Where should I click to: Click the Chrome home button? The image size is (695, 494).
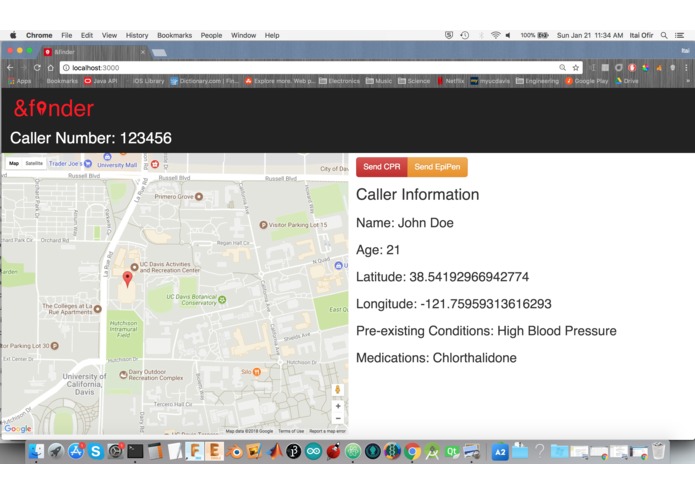coord(51,68)
